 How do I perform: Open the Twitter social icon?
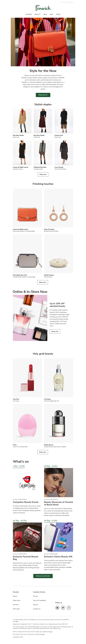click(63, 608)
